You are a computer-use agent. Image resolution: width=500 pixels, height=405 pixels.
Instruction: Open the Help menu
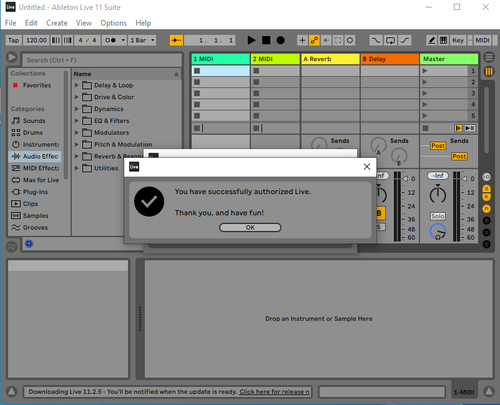coord(143,23)
